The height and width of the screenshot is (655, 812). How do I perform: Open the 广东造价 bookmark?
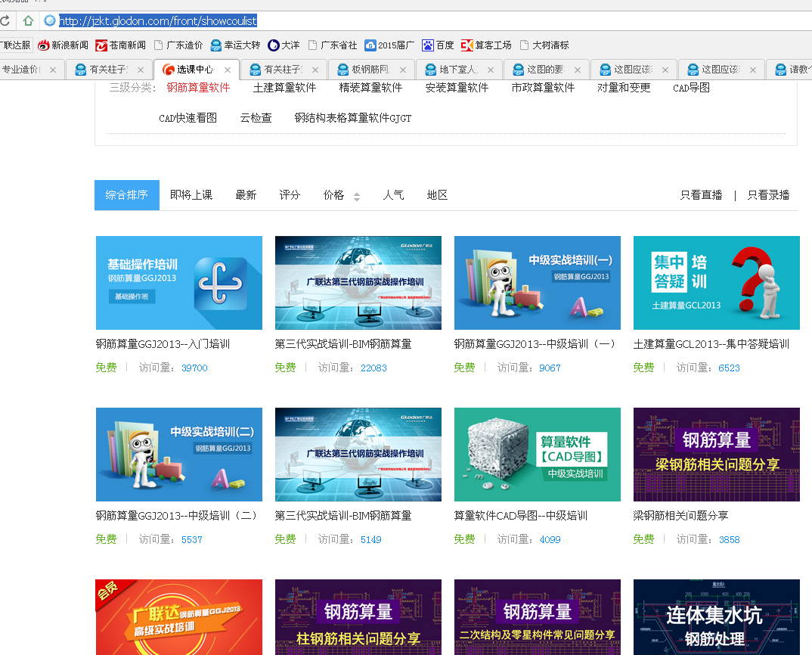(178, 45)
